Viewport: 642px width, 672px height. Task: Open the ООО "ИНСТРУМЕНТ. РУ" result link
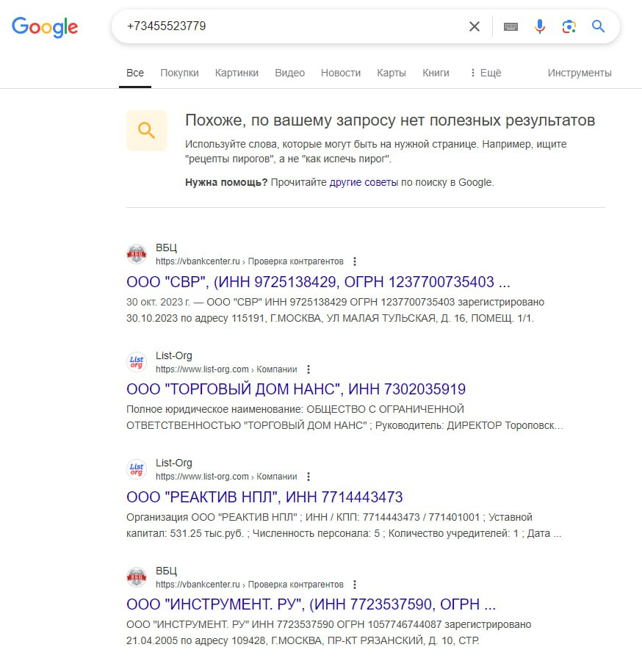311,604
